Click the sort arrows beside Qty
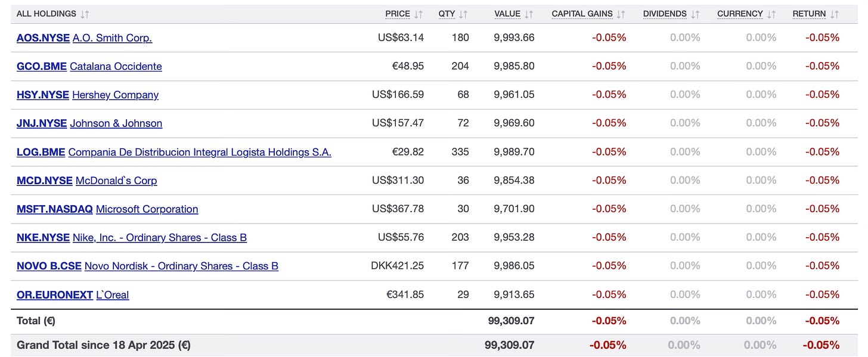 pyautogui.click(x=463, y=14)
